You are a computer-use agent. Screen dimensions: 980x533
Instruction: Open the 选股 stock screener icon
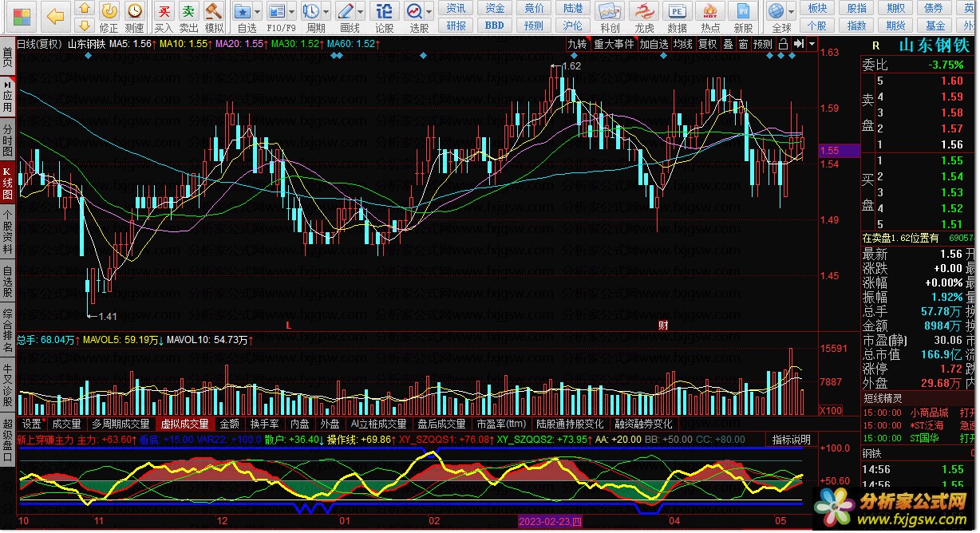pyautogui.click(x=414, y=11)
